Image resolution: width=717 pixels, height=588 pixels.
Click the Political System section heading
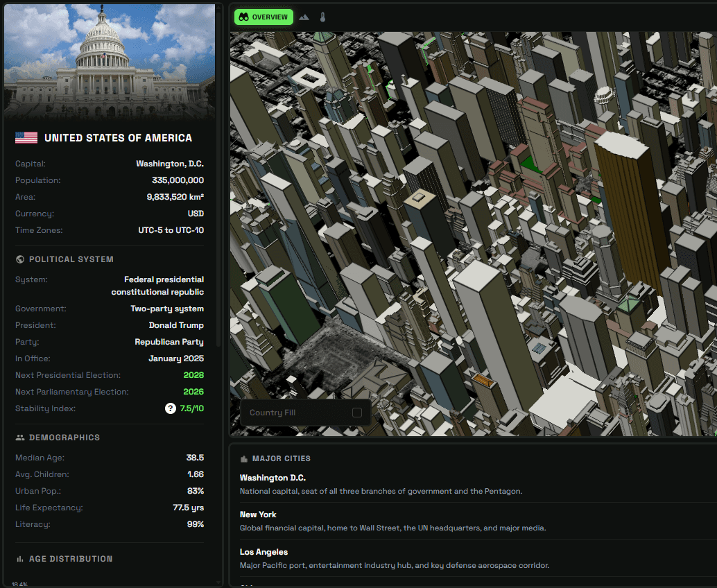(x=71, y=259)
